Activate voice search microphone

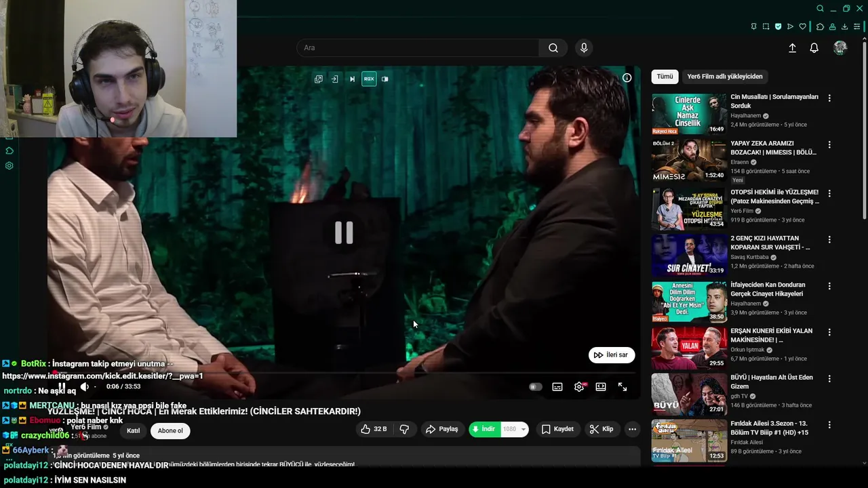click(584, 47)
